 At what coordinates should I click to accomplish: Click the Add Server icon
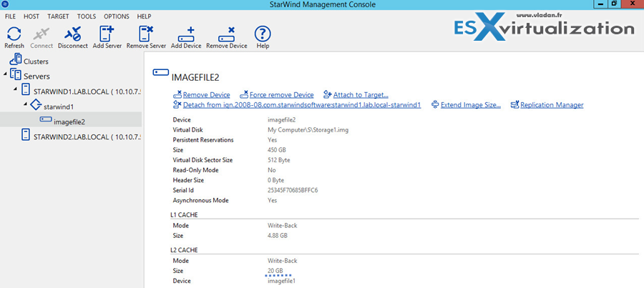click(x=107, y=33)
